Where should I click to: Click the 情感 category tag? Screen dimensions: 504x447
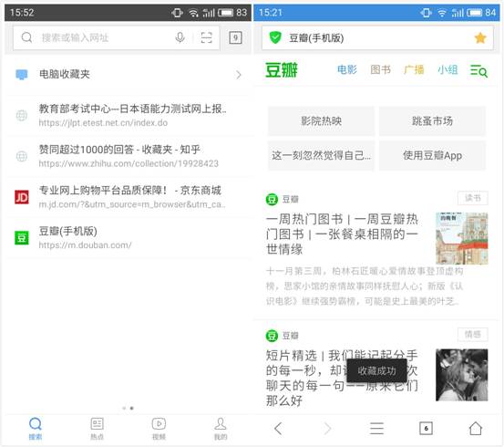point(473,335)
